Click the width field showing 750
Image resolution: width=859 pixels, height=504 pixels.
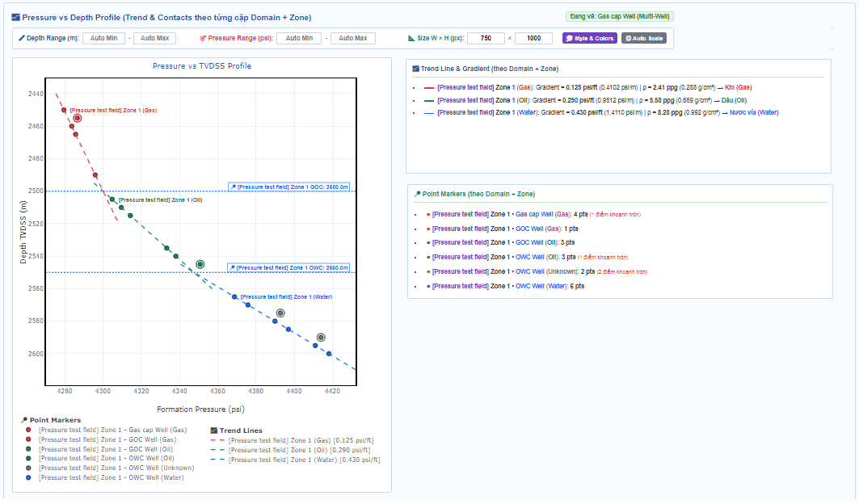pyautogui.click(x=486, y=38)
